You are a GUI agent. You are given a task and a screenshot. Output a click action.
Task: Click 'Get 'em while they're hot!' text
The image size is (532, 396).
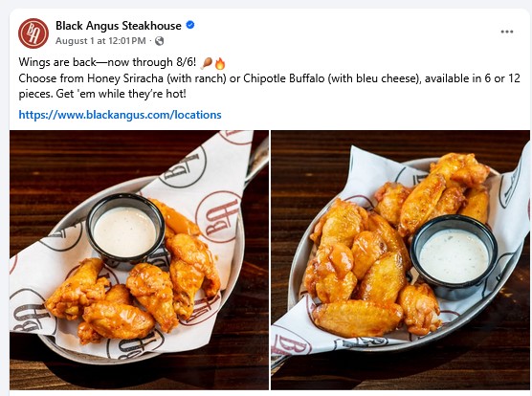click(122, 94)
